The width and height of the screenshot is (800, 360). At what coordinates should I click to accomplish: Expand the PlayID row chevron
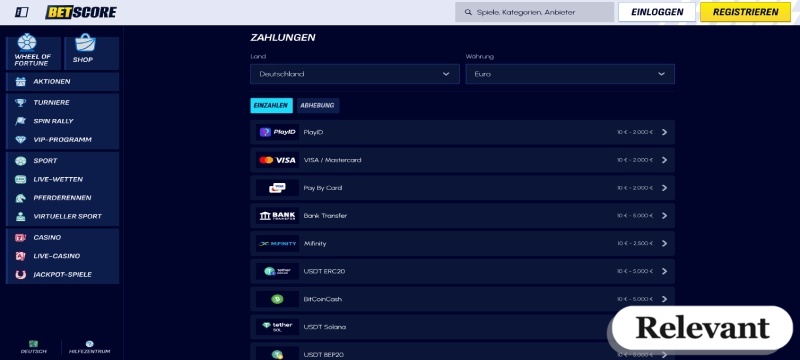664,132
